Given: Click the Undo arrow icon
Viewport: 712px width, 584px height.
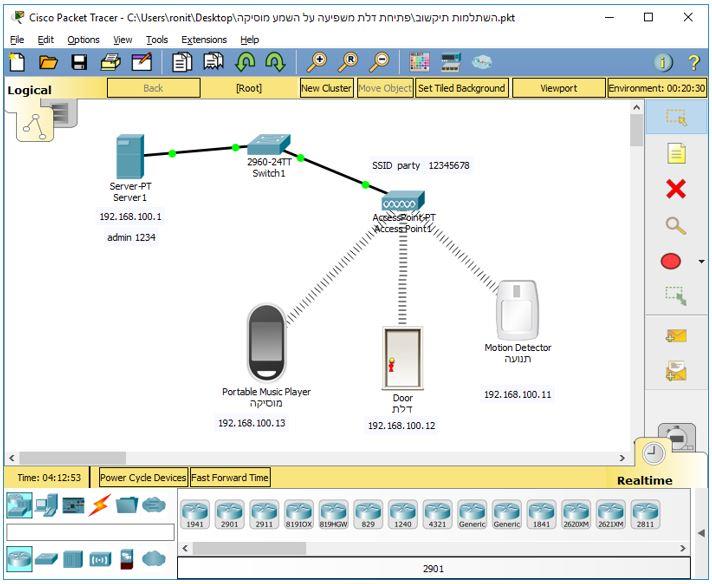Looking at the screenshot, I should click(245, 62).
